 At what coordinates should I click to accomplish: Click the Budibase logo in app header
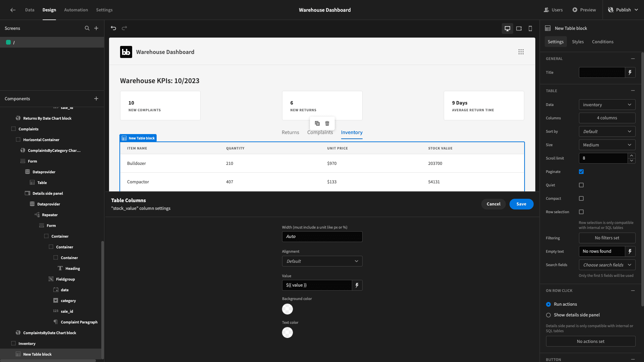[126, 52]
